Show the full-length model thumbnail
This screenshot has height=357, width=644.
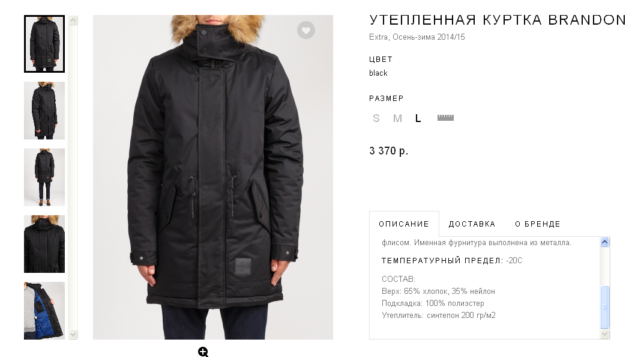(44, 177)
